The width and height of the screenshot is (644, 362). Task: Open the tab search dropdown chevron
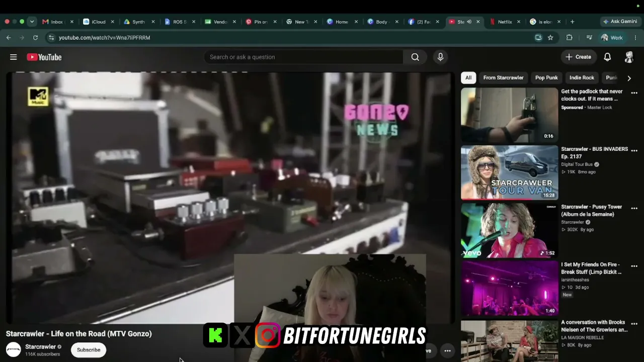(x=32, y=22)
